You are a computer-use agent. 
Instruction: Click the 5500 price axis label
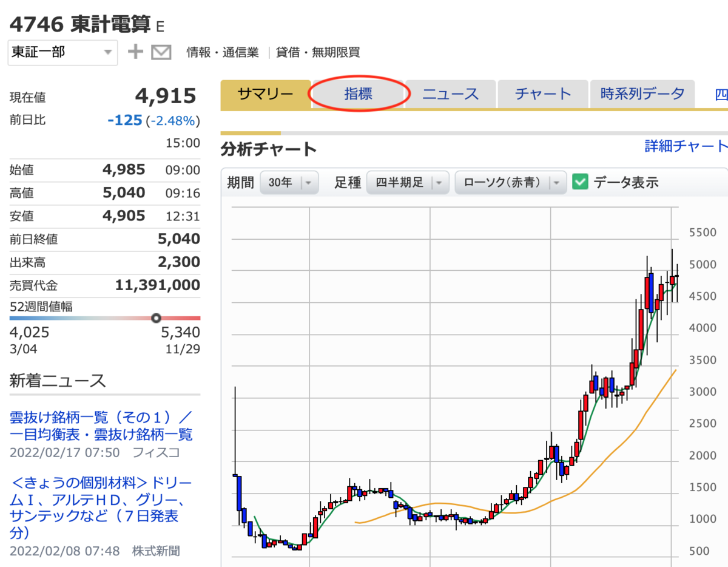pyautogui.click(x=703, y=233)
